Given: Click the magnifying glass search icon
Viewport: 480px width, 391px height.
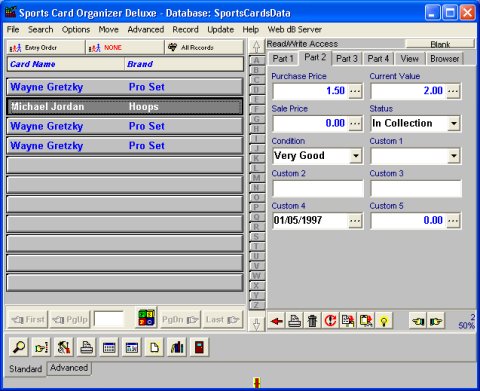Looking at the screenshot, I should click(19, 347).
